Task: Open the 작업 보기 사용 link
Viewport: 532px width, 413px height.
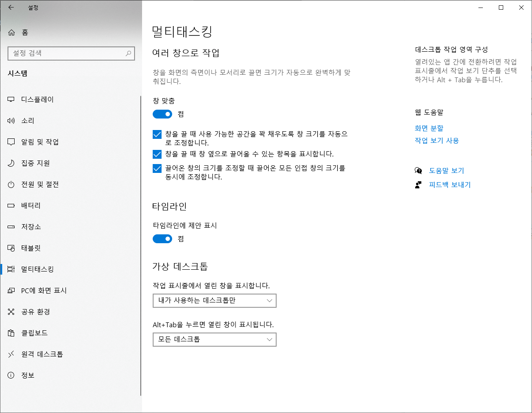Action: click(437, 141)
